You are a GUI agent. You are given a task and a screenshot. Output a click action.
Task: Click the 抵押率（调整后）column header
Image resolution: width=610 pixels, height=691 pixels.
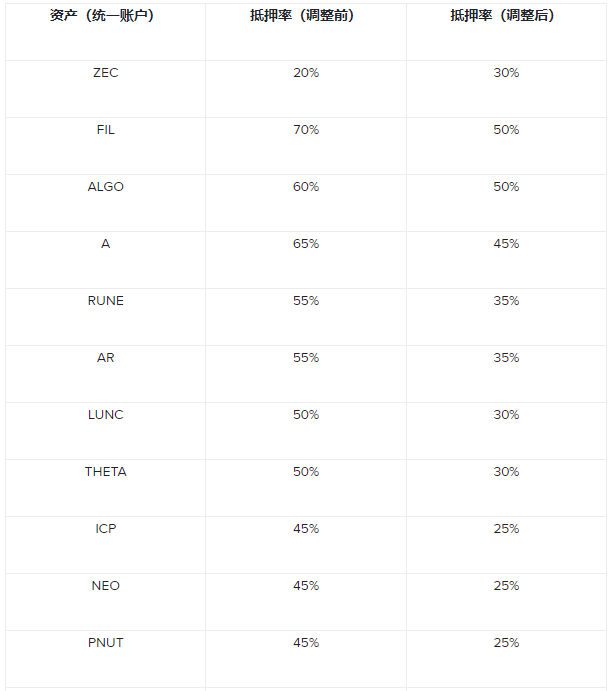click(505, 16)
